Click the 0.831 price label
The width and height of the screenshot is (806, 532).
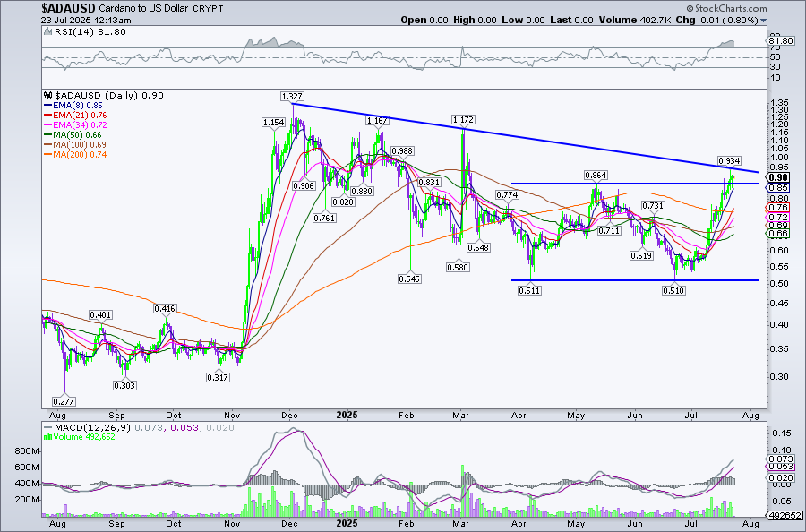click(429, 183)
